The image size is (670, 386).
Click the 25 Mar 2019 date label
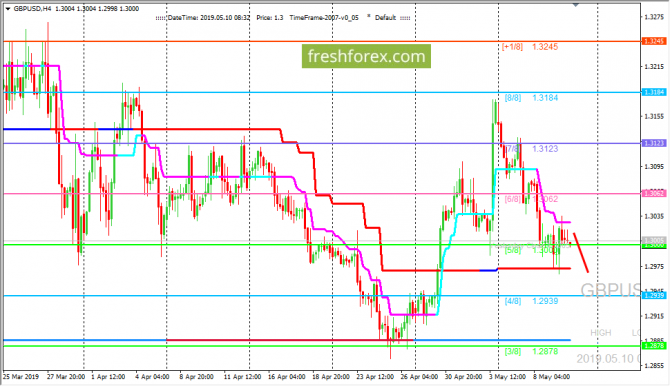[x=21, y=377]
